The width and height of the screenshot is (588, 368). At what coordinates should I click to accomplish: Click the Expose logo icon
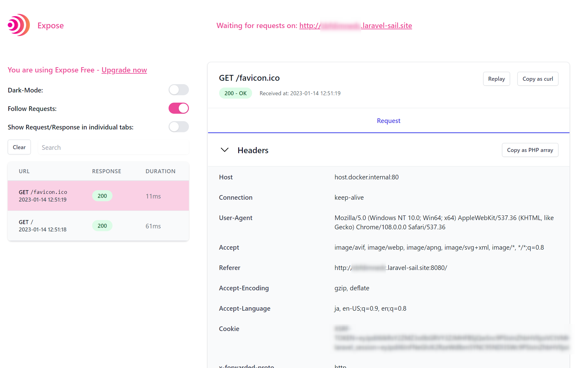click(19, 25)
